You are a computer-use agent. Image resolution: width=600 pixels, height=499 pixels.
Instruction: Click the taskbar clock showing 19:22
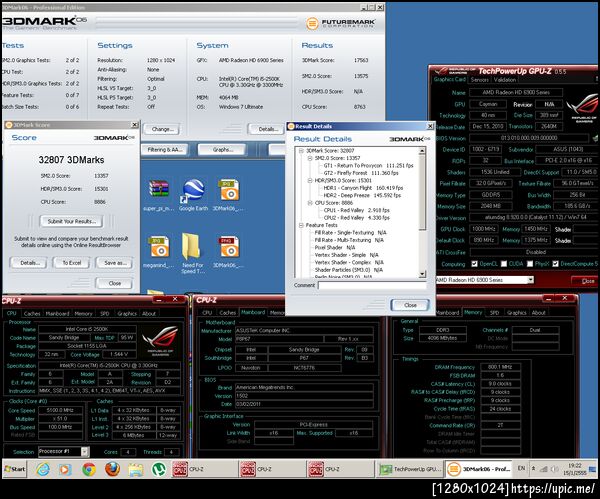coord(575,469)
